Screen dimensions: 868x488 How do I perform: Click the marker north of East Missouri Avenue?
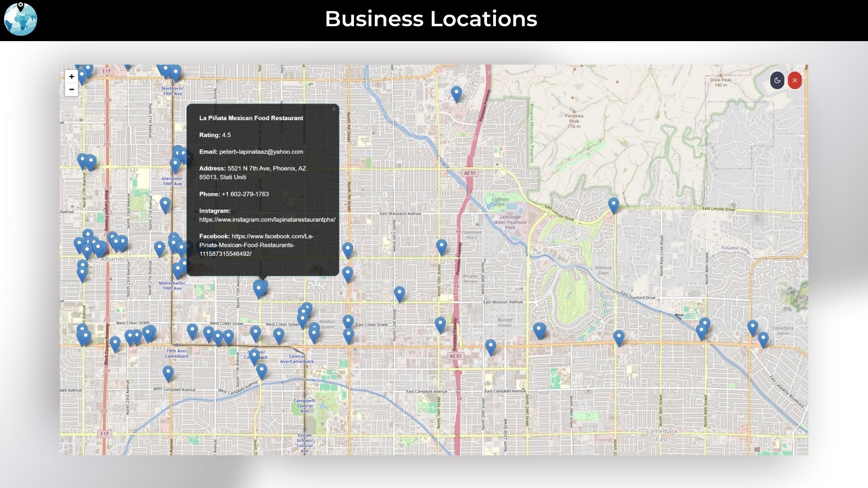coord(399,293)
